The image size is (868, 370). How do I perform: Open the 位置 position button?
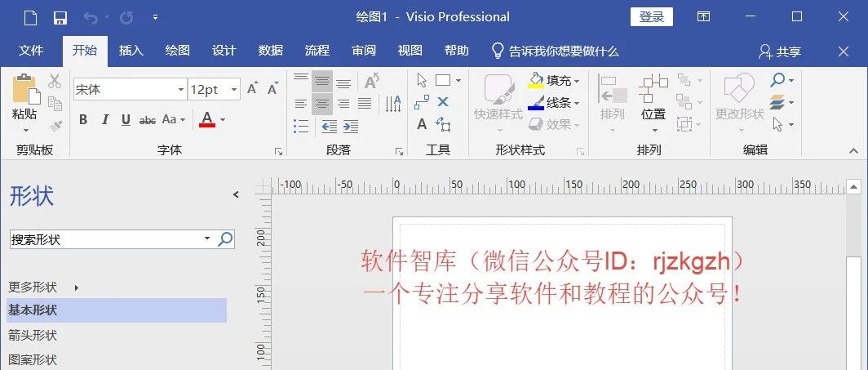[653, 104]
